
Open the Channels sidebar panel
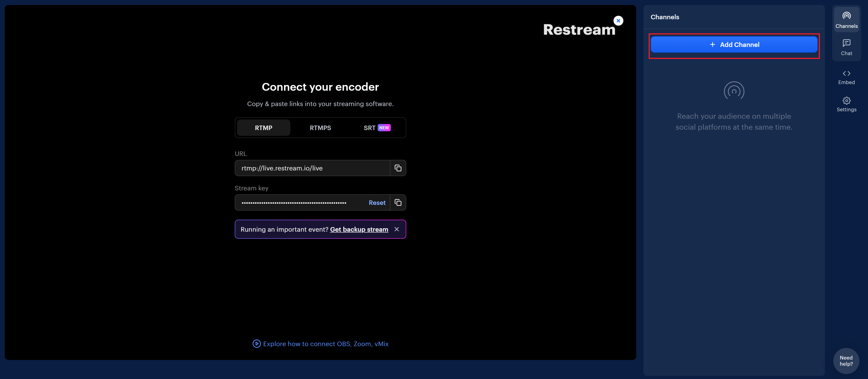pos(846,20)
